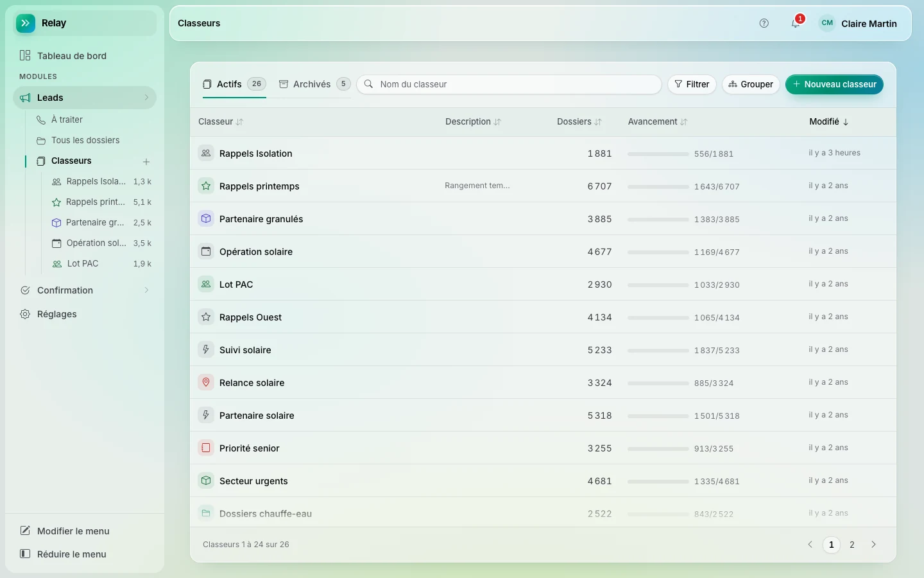Switch to the Actifs tab

tap(234, 84)
